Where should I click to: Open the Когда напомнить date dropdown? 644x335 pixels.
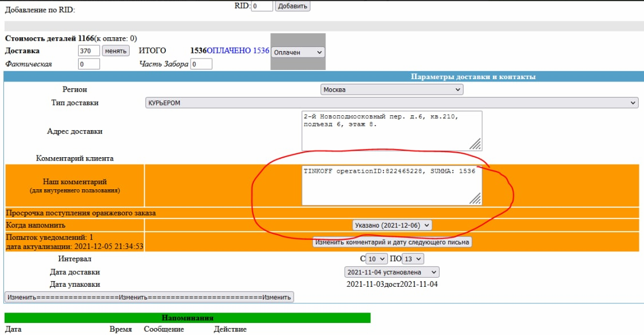click(391, 225)
